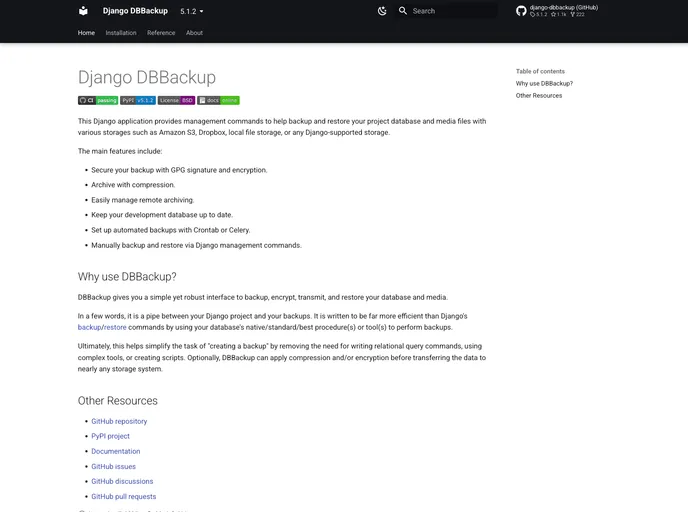Click the PyPI v5.1.2 badge
The height and width of the screenshot is (512, 688).
tap(138, 100)
